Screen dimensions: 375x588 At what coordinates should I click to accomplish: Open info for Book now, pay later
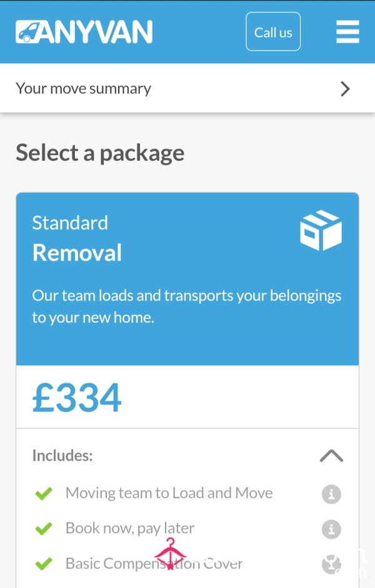tap(331, 529)
